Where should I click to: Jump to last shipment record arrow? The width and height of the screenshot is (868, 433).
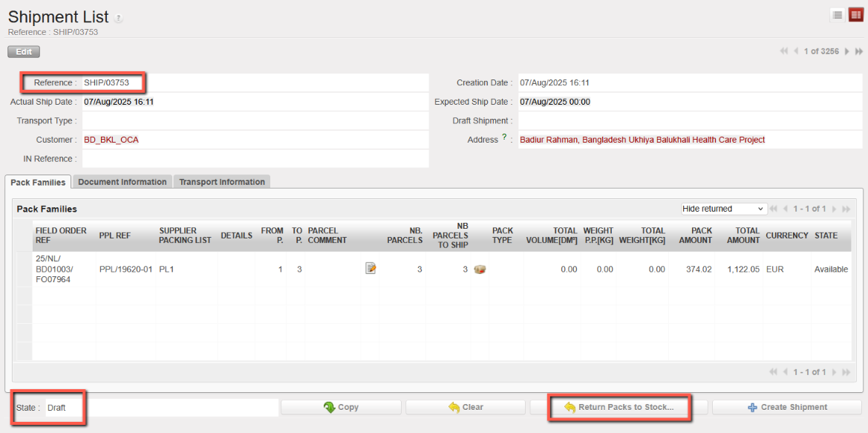click(859, 51)
